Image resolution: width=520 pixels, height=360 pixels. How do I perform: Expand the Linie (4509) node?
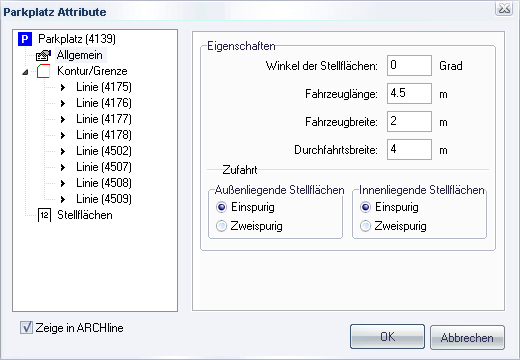(63, 199)
